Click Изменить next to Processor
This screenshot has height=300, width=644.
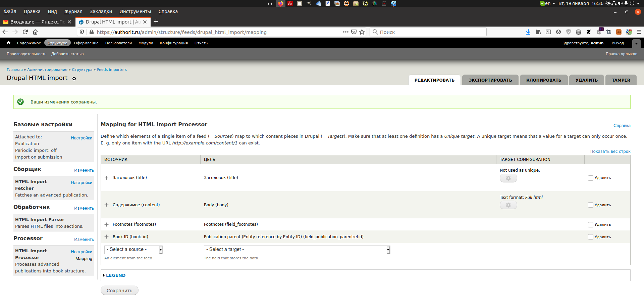pyautogui.click(x=84, y=240)
